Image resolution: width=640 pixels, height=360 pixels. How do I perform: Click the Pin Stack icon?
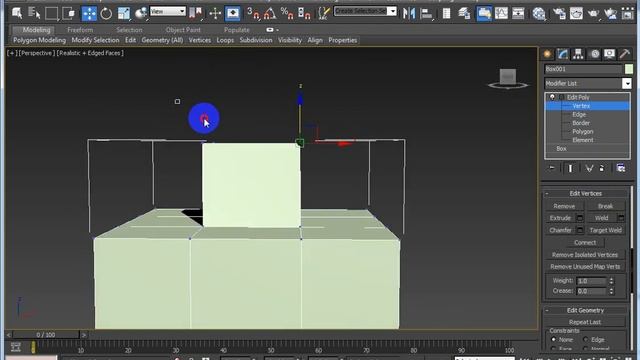[x=552, y=168]
